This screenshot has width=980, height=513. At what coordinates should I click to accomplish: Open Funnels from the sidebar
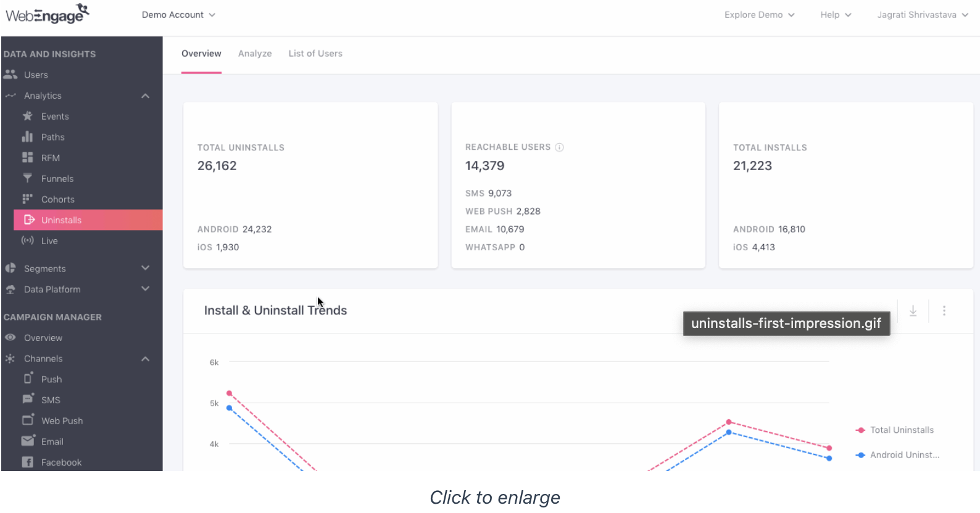(57, 179)
